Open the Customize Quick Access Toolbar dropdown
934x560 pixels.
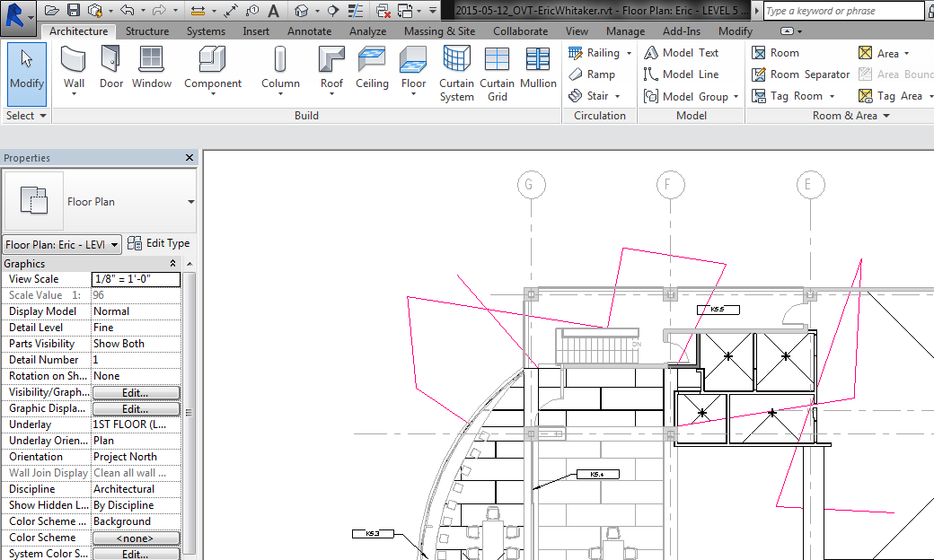433,10
